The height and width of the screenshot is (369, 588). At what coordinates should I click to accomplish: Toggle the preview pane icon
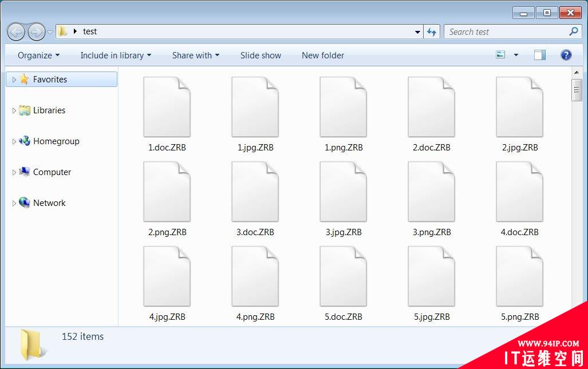(x=540, y=55)
